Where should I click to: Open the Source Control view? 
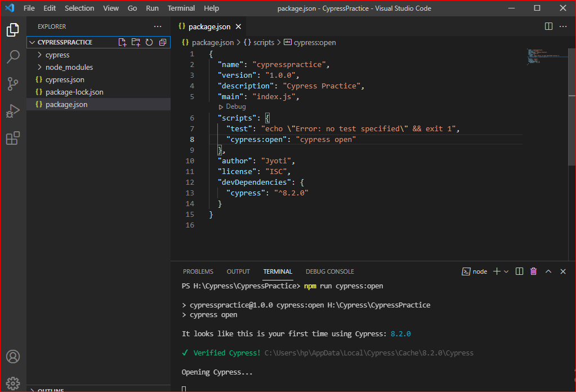tap(13, 84)
